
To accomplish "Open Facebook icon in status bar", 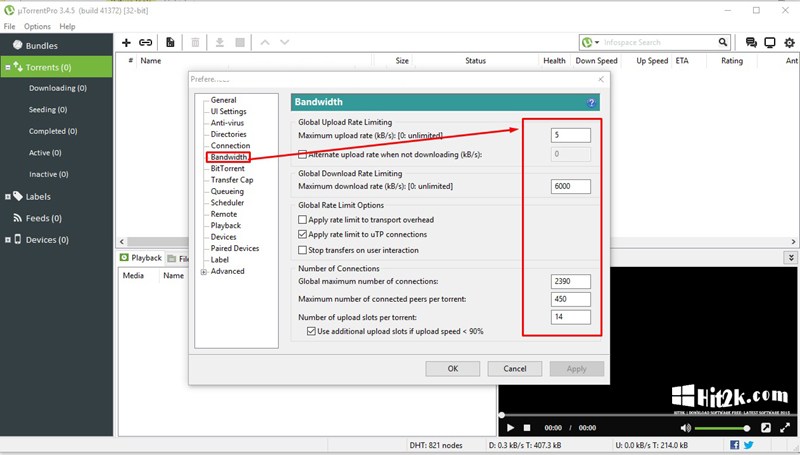I will [x=735, y=445].
